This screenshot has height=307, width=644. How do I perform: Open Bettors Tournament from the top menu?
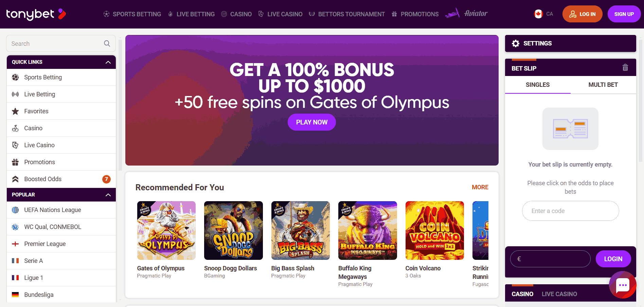[346, 14]
